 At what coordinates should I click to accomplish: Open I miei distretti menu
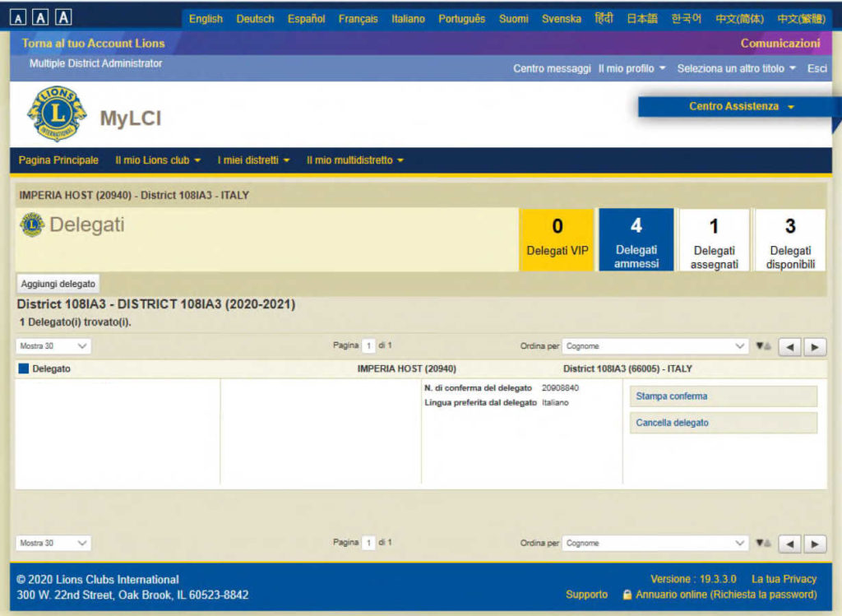pyautogui.click(x=253, y=160)
